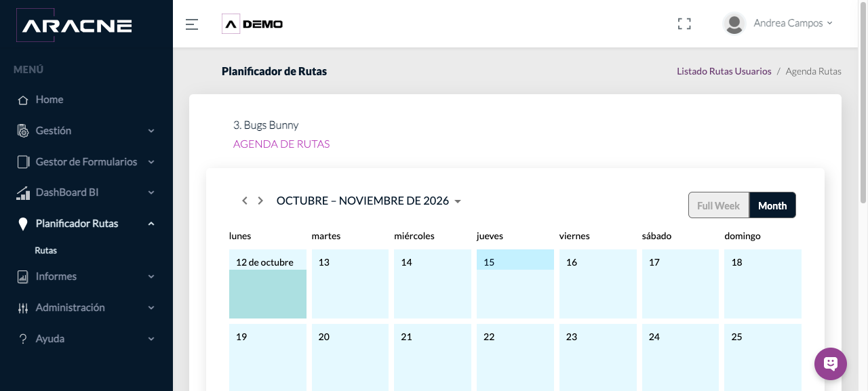
Task: Click the Agenda Rutas breadcrumb text
Action: click(x=813, y=71)
